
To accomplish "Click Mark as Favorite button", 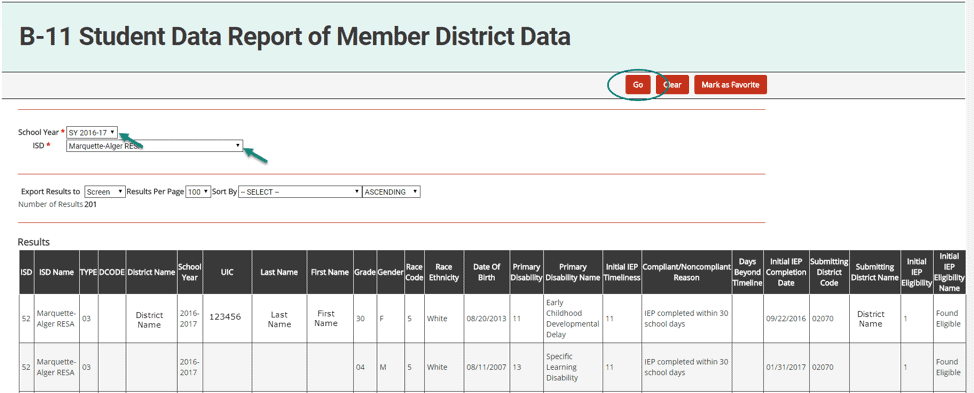I will [x=730, y=84].
